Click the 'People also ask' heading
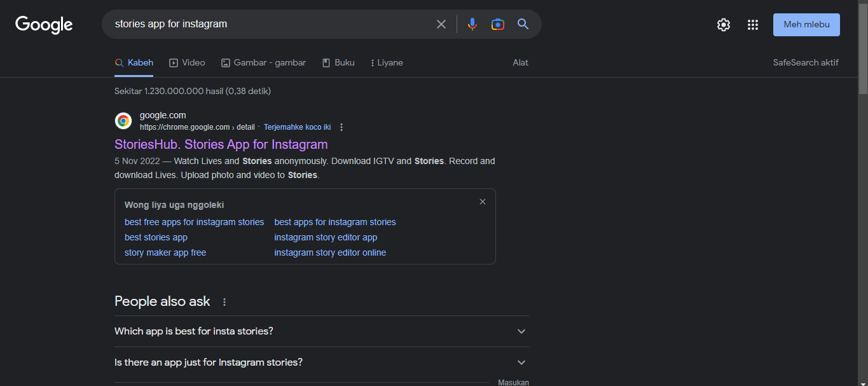 click(x=162, y=301)
